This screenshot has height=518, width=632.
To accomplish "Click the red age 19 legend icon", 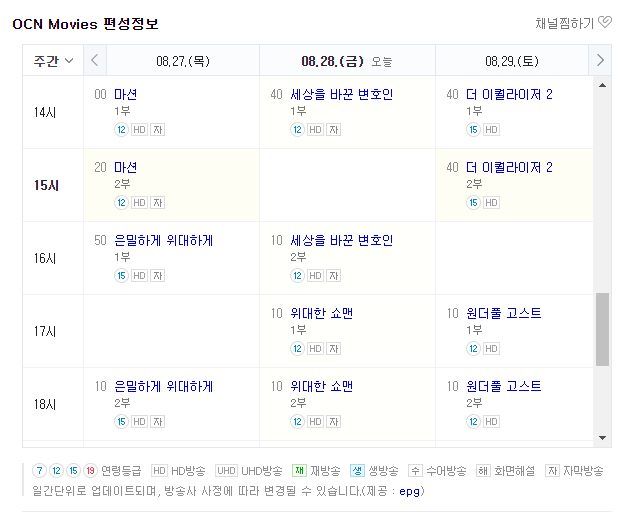I will (91, 470).
